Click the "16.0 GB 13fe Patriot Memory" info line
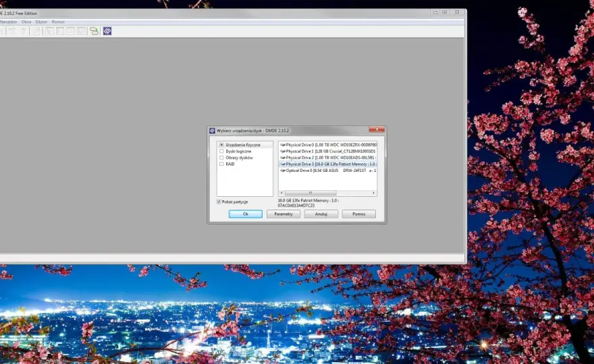Viewport: 594px width, 364px height. [308, 201]
